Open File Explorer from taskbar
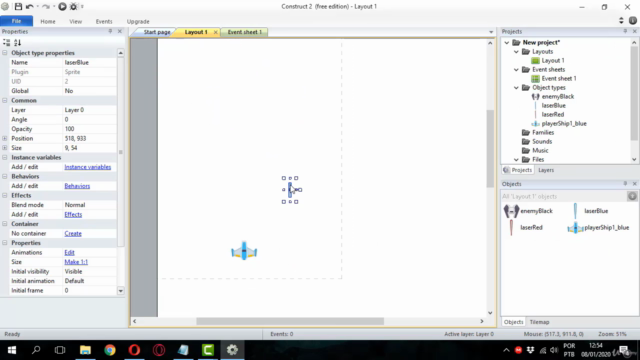640x360 pixels. (85, 350)
